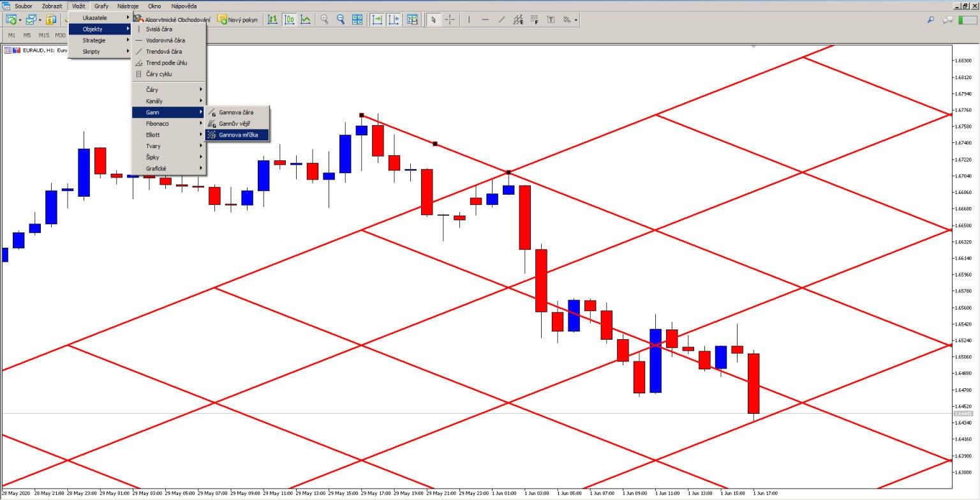Click the Algoritmické Obchodování button

coord(171,20)
